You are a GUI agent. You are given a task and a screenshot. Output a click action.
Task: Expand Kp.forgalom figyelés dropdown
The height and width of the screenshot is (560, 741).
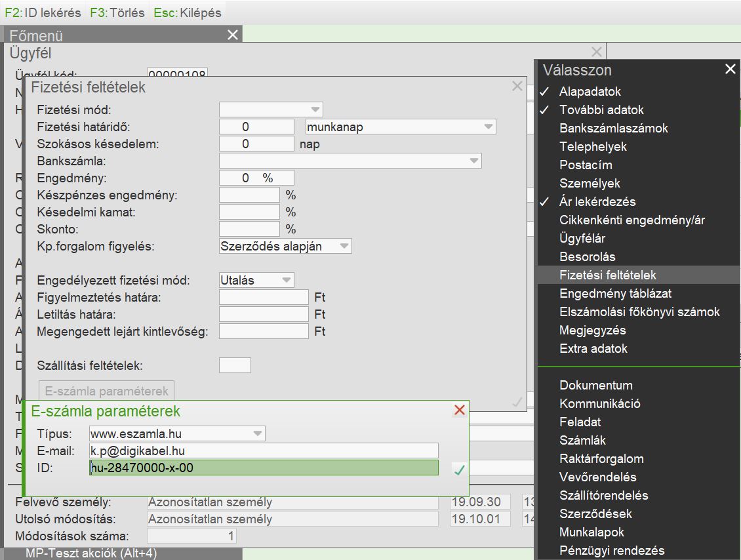[344, 246]
